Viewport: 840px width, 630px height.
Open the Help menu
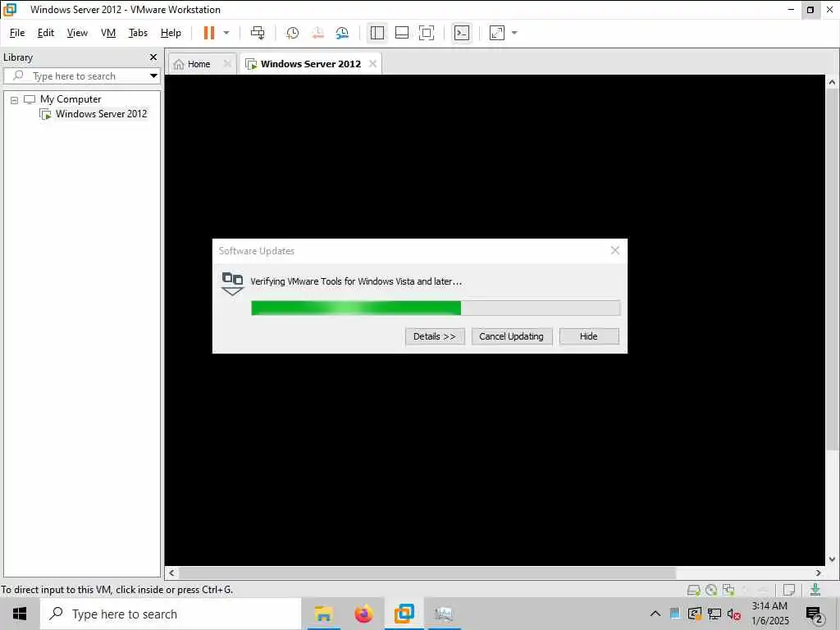(x=171, y=33)
